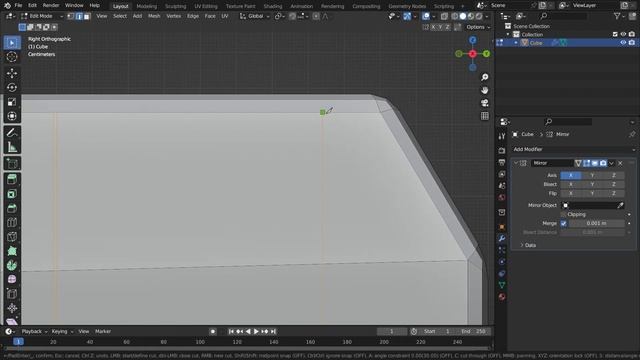Open the Object properties tab

pos(502,227)
